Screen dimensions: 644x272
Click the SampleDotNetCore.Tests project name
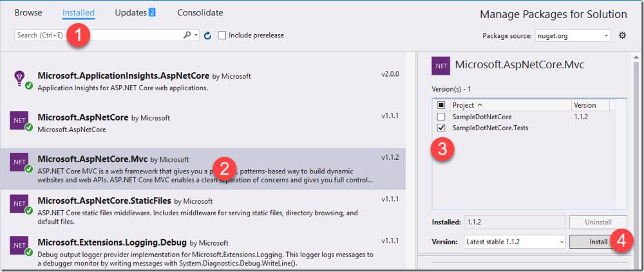pos(490,128)
